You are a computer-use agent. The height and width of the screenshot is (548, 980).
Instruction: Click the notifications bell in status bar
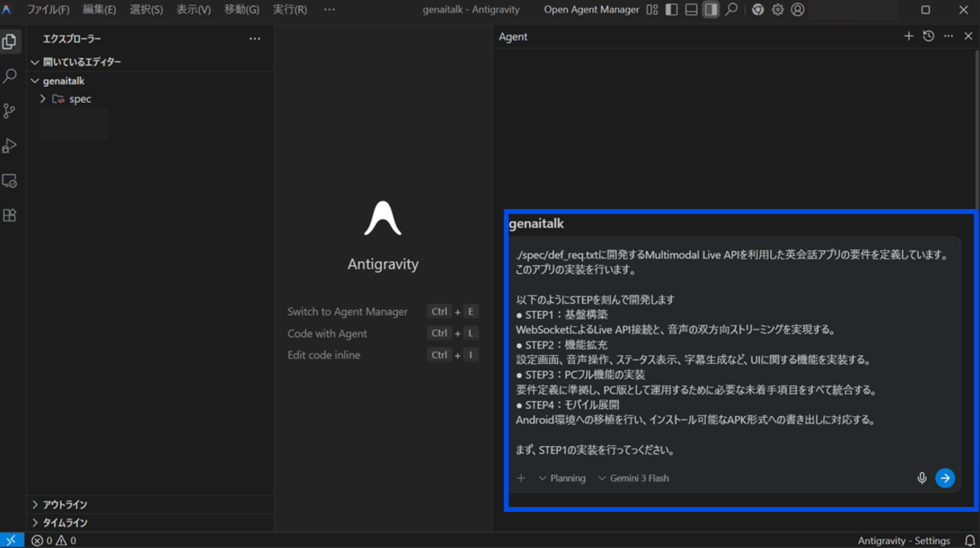pos(970,541)
